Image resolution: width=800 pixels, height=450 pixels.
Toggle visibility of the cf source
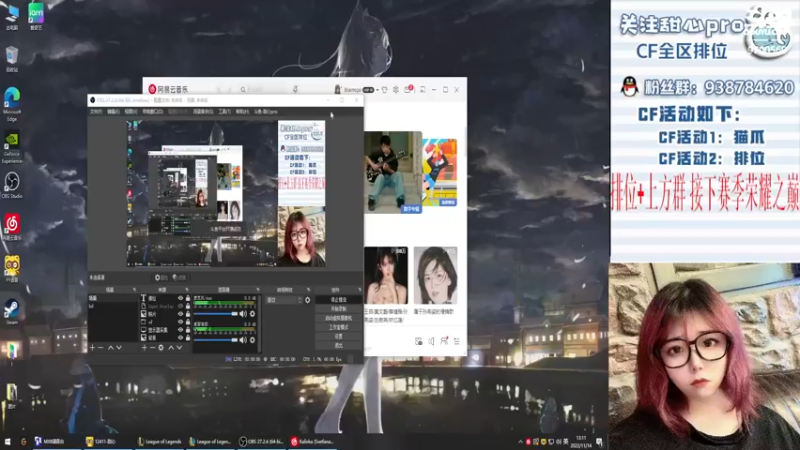tap(180, 322)
